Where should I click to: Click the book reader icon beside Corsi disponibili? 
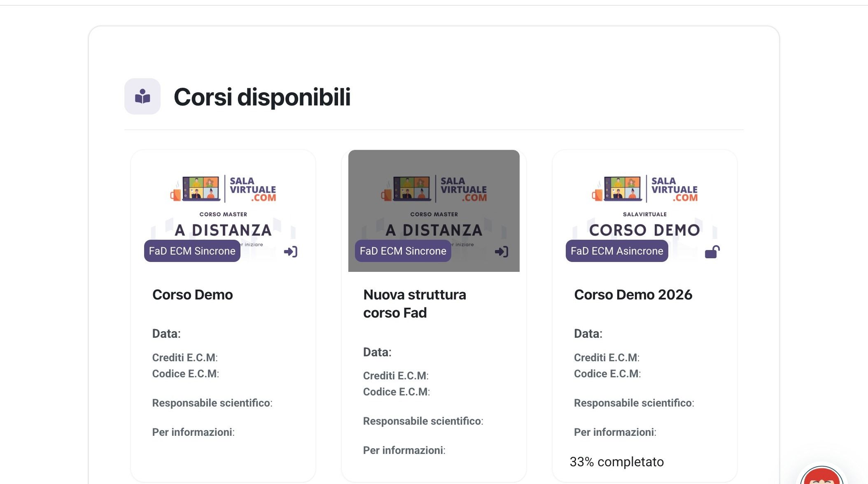pos(142,96)
